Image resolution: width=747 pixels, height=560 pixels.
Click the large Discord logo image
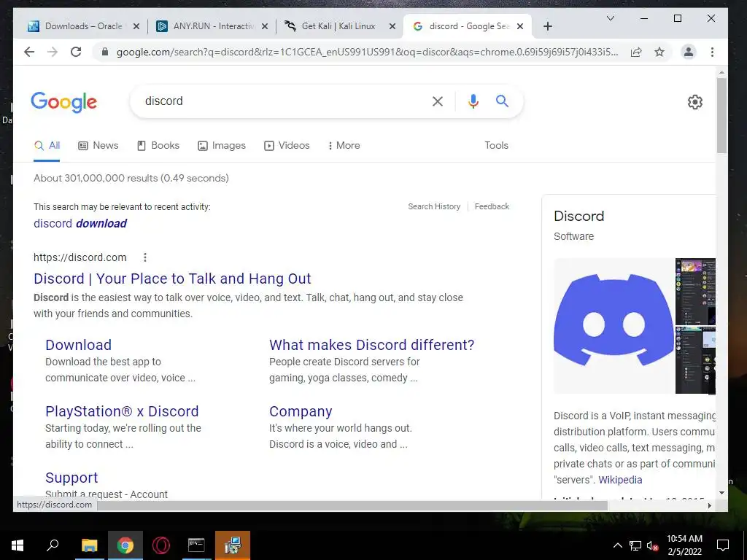tap(614, 326)
